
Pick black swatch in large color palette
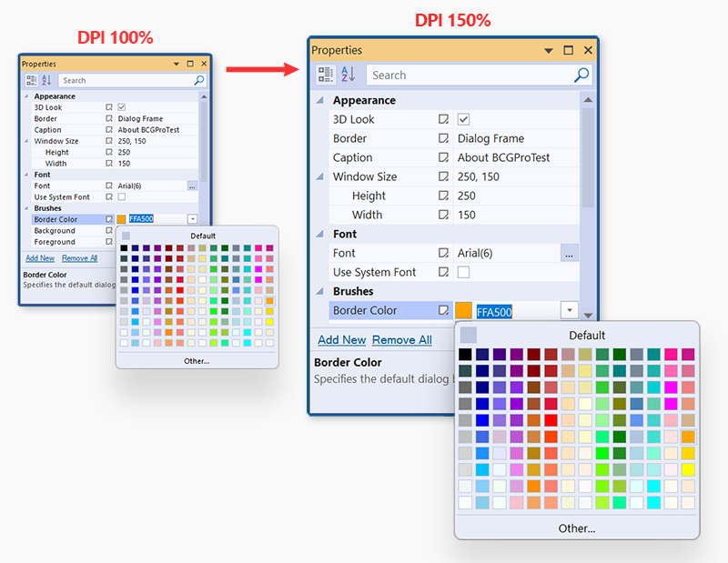tap(465, 355)
